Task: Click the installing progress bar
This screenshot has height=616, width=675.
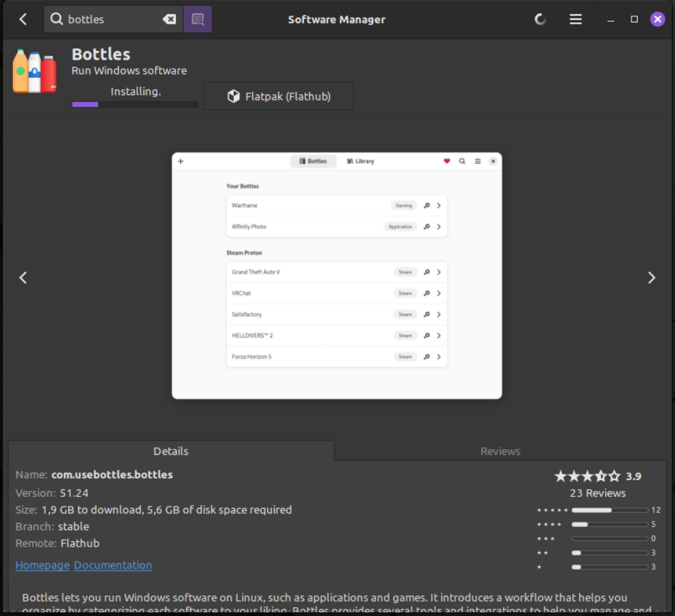Action: point(135,105)
